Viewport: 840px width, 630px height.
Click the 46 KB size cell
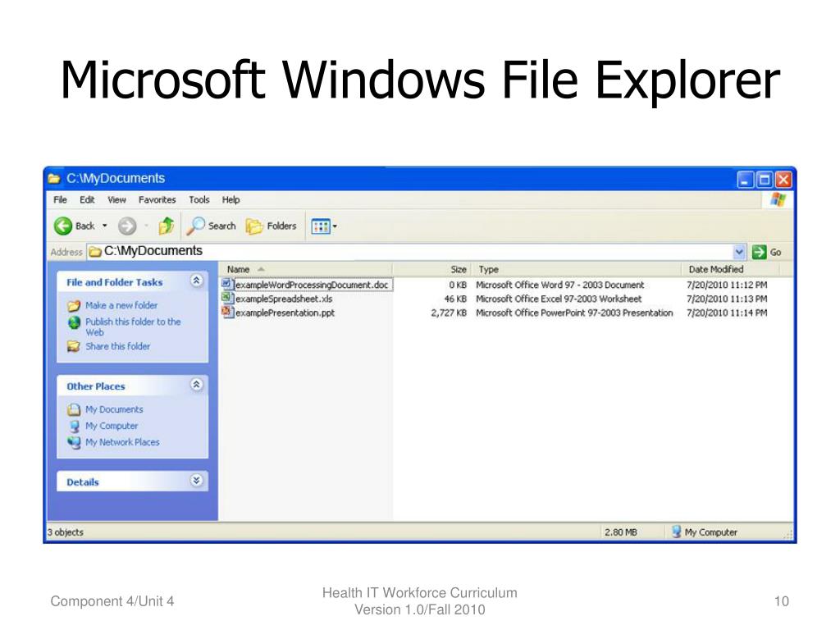pyautogui.click(x=455, y=299)
